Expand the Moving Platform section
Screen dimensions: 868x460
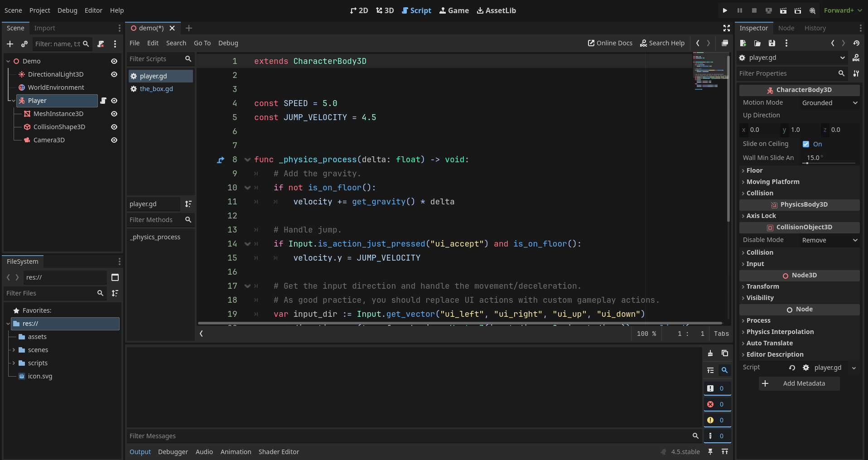[x=773, y=182]
